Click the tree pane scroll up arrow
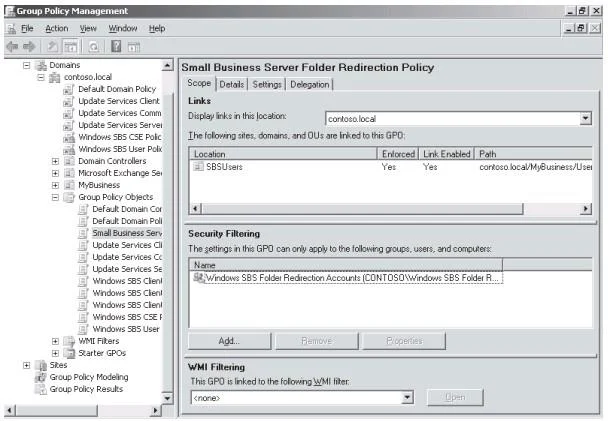Viewport: 608px width, 421px height. point(167,65)
